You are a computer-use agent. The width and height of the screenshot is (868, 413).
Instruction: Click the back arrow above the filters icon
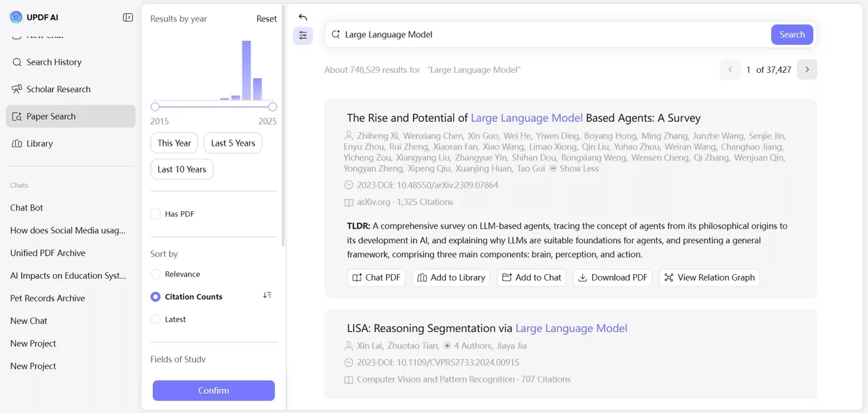click(x=302, y=17)
